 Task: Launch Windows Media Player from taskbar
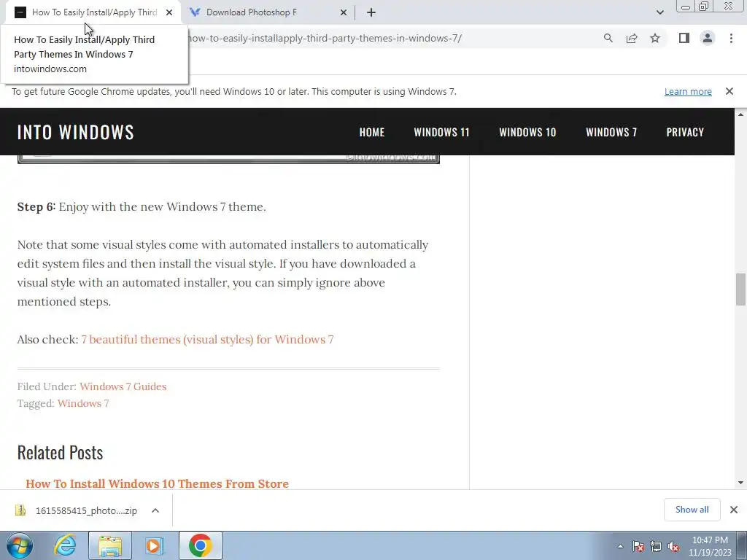155,545
